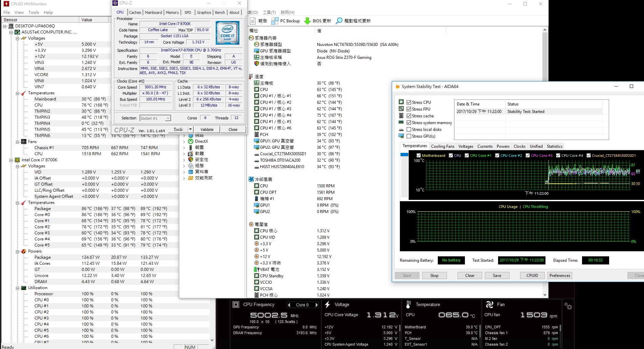Viewport: 644px width, 349px height.
Task: Click the Validate button in CPU-Z
Action: 207,129
